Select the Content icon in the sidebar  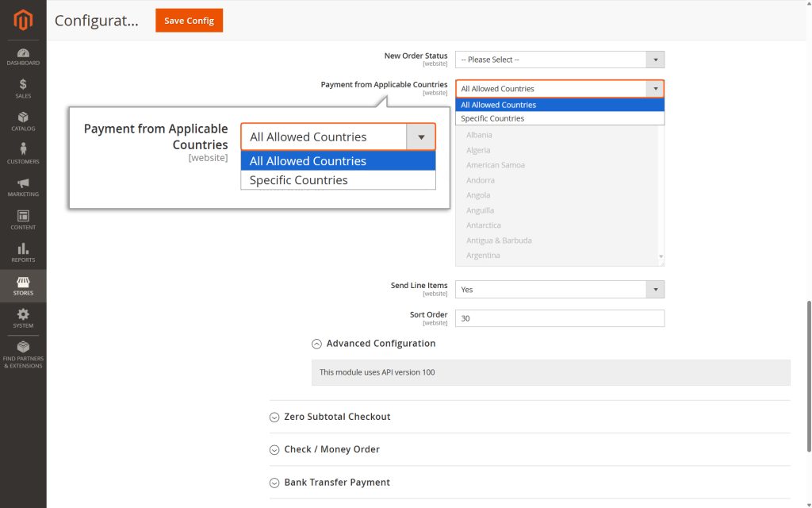coord(22,220)
